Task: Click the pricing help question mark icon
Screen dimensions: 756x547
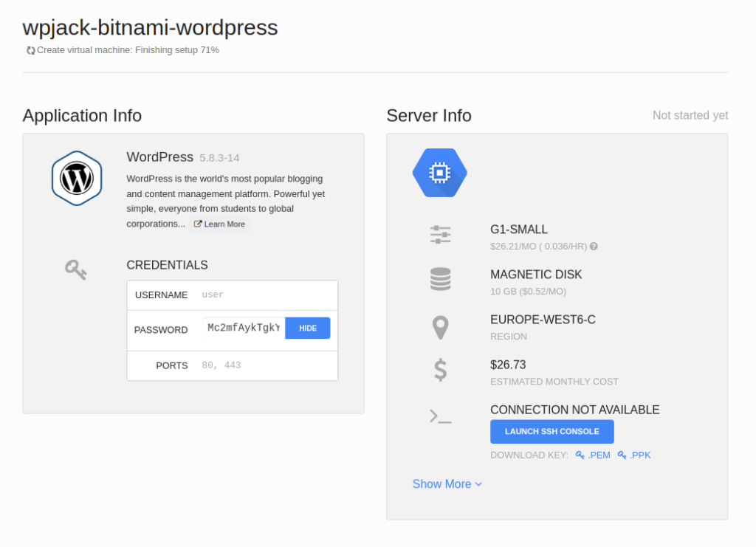Action: [594, 247]
